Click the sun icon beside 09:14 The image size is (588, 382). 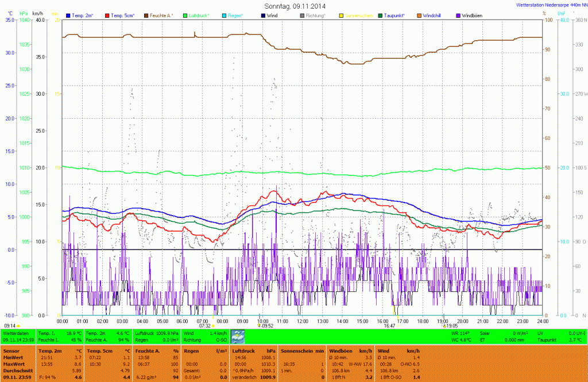18,326
